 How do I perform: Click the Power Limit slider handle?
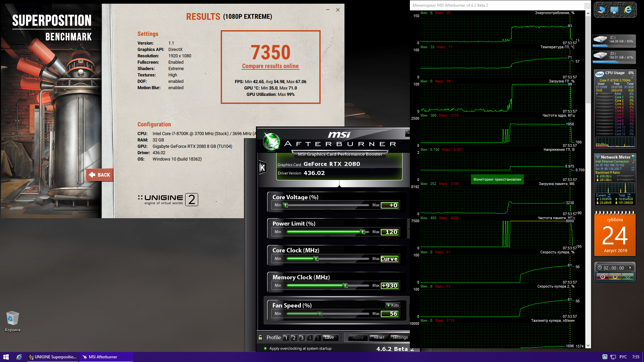pyautogui.click(x=362, y=232)
